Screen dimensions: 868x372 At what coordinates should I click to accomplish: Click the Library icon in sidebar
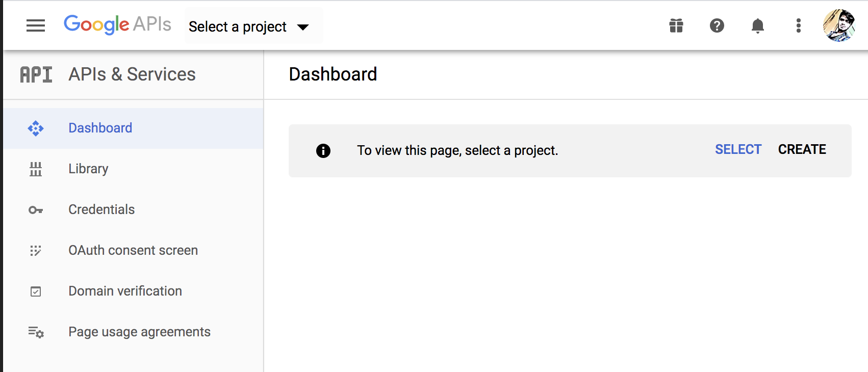pos(36,169)
